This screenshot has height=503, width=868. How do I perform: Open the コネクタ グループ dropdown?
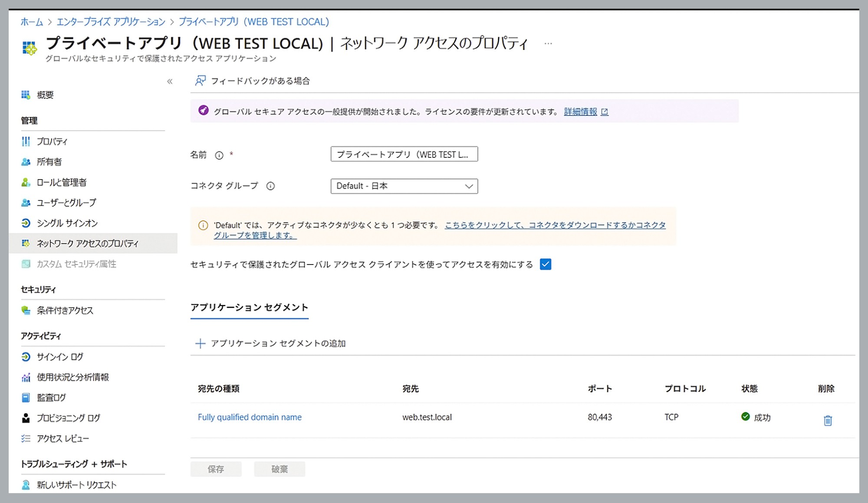pos(404,186)
